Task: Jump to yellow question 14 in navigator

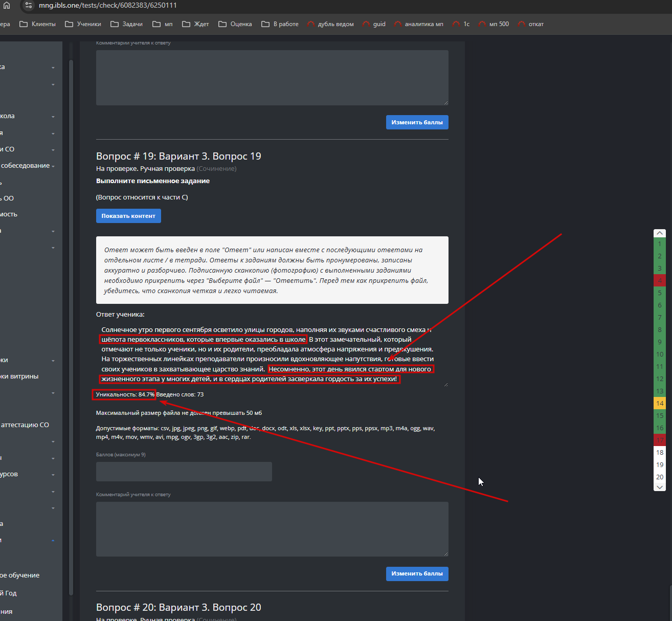Action: click(x=660, y=404)
